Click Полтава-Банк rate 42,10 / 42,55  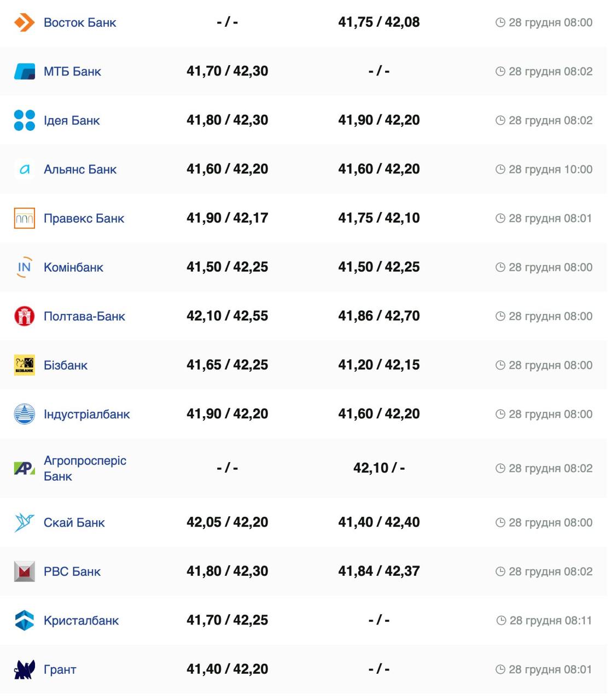227,316
